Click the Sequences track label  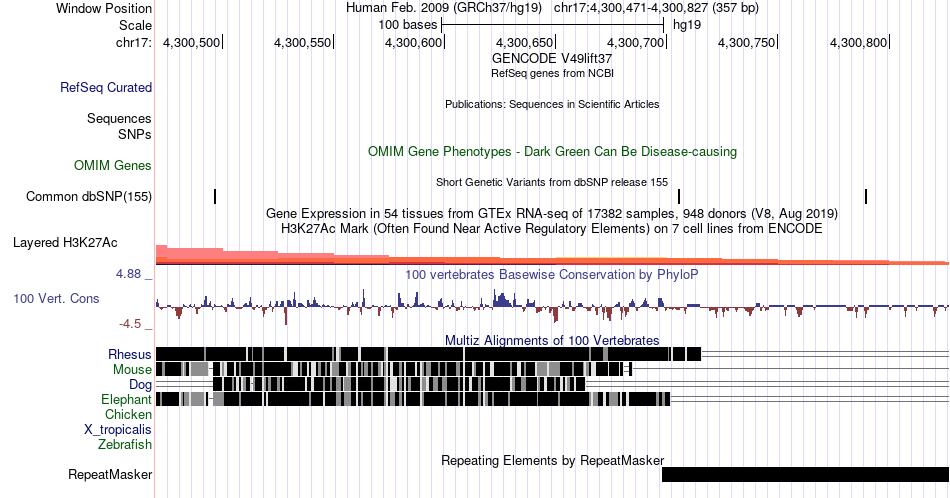tap(119, 118)
